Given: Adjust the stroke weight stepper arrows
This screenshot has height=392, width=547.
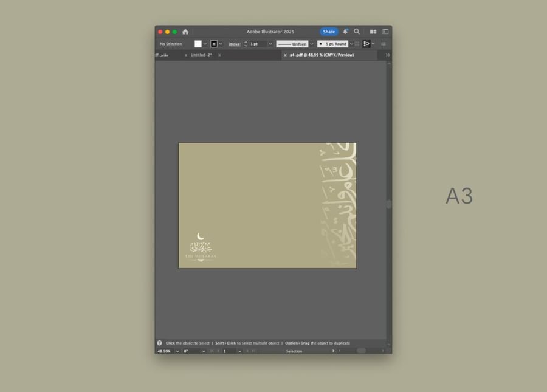Looking at the screenshot, I should [x=246, y=44].
